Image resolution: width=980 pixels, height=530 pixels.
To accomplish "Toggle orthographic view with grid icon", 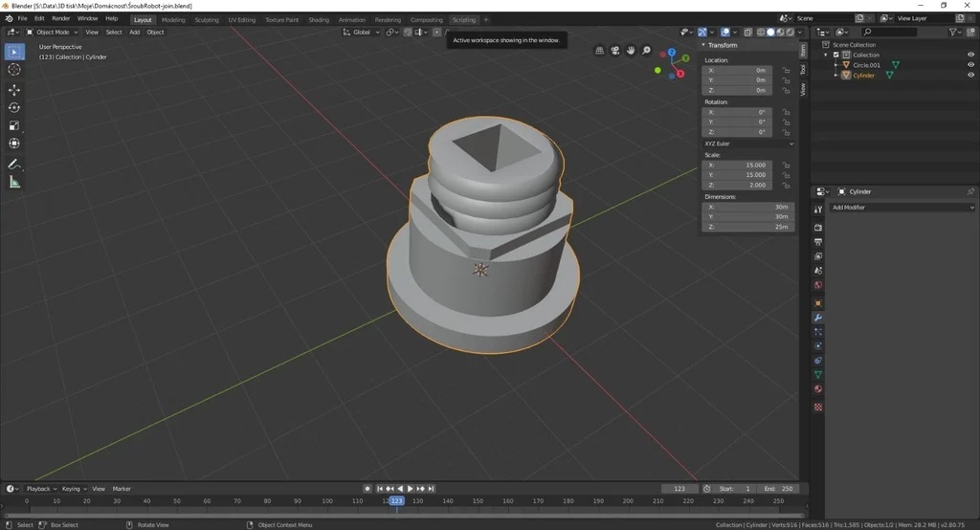I will tap(599, 51).
